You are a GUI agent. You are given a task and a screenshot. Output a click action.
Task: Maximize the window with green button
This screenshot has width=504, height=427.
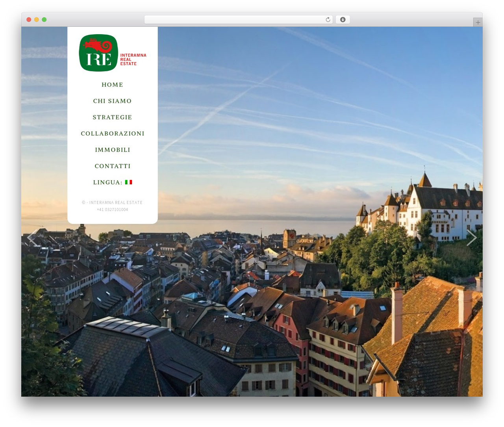tap(44, 20)
